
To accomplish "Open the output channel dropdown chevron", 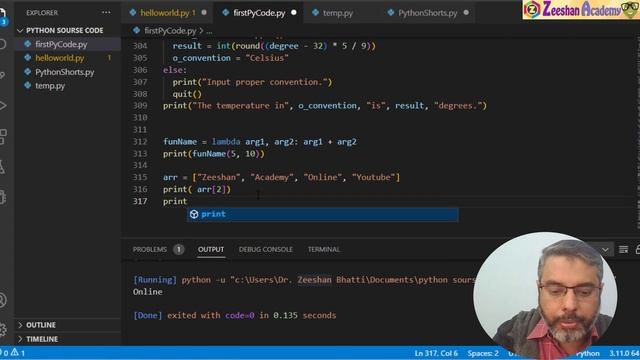I will click(605, 249).
